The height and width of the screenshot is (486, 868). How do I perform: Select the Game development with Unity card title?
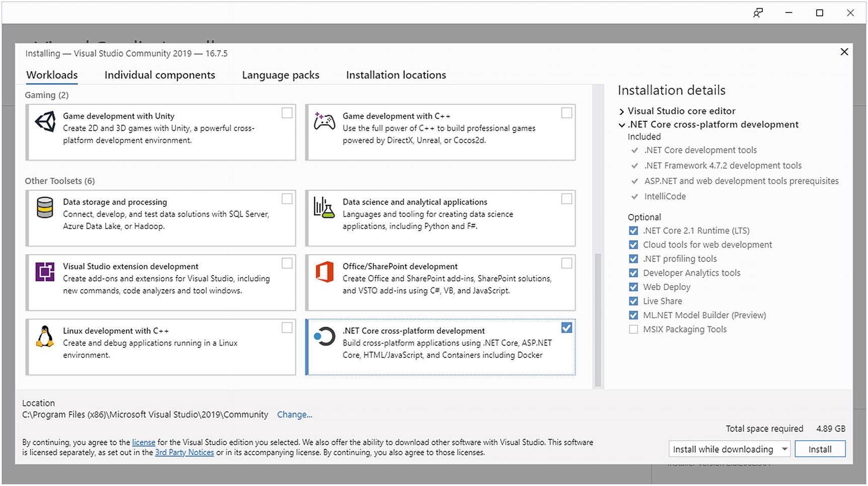coord(119,116)
